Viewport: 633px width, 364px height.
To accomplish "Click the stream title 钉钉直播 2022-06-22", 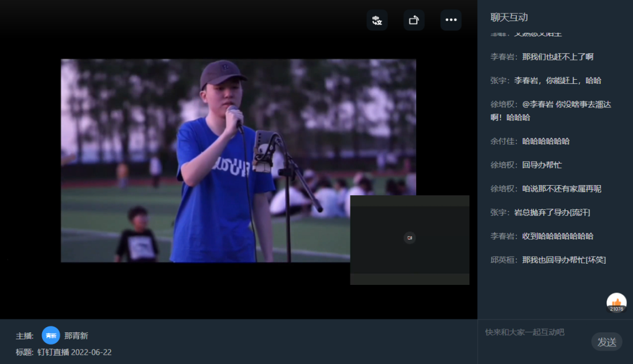I will point(74,352).
